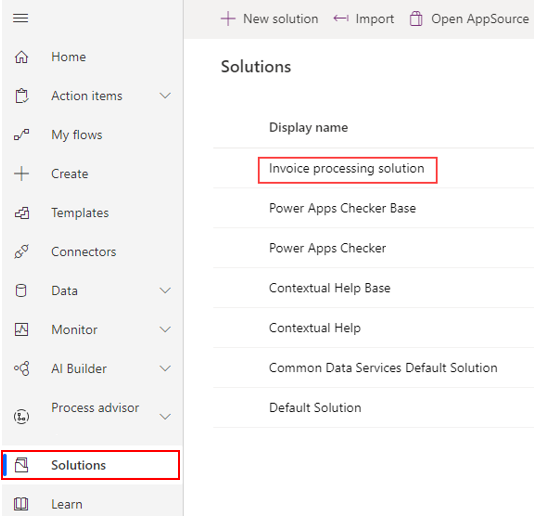534x520 pixels.
Task: Expand the Data section chevron
Action: tap(165, 290)
